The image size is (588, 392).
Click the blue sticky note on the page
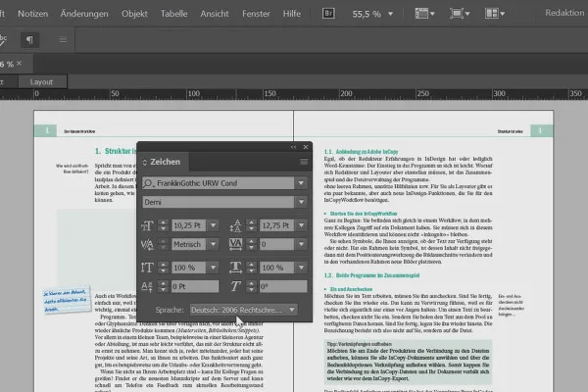tap(67, 299)
